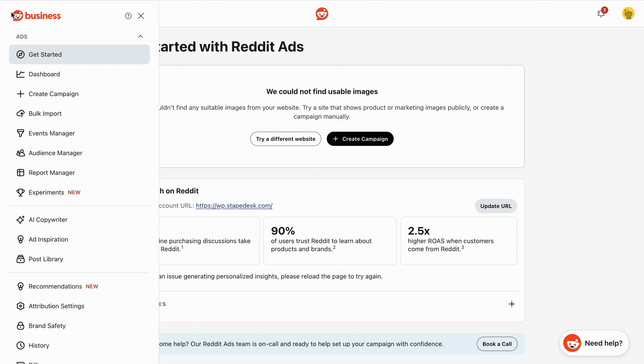Image resolution: width=644 pixels, height=364 pixels.
Task: Open Recommendations in the sidebar
Action: coord(79,286)
